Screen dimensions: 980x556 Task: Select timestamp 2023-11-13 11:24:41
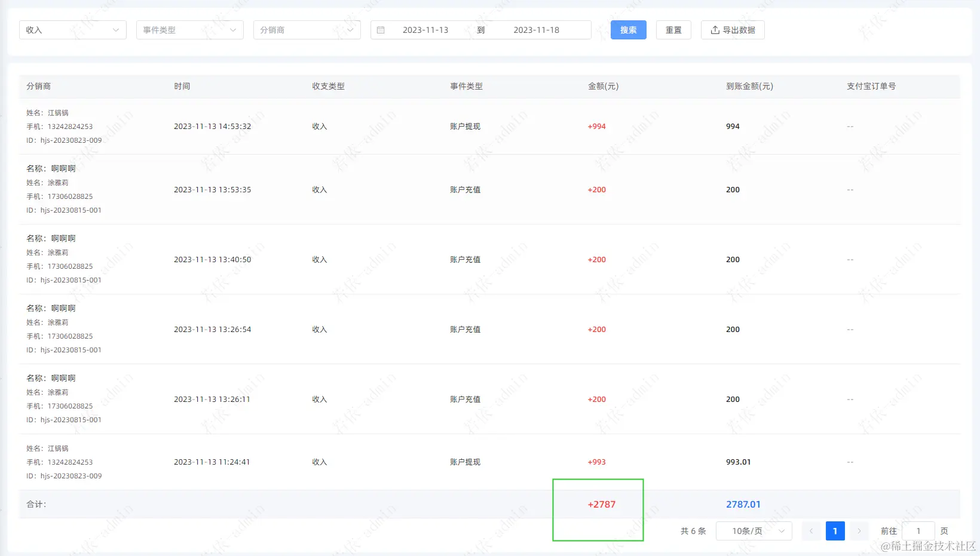point(212,462)
